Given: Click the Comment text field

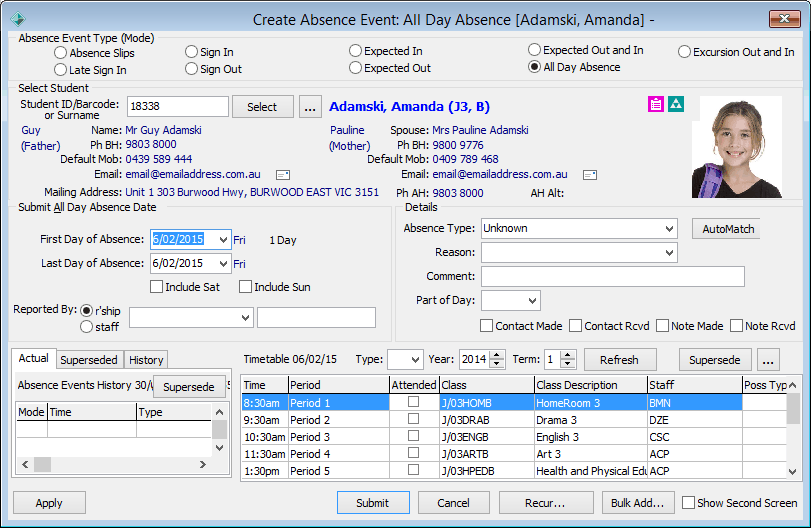Looking at the screenshot, I should pyautogui.click(x=613, y=276).
